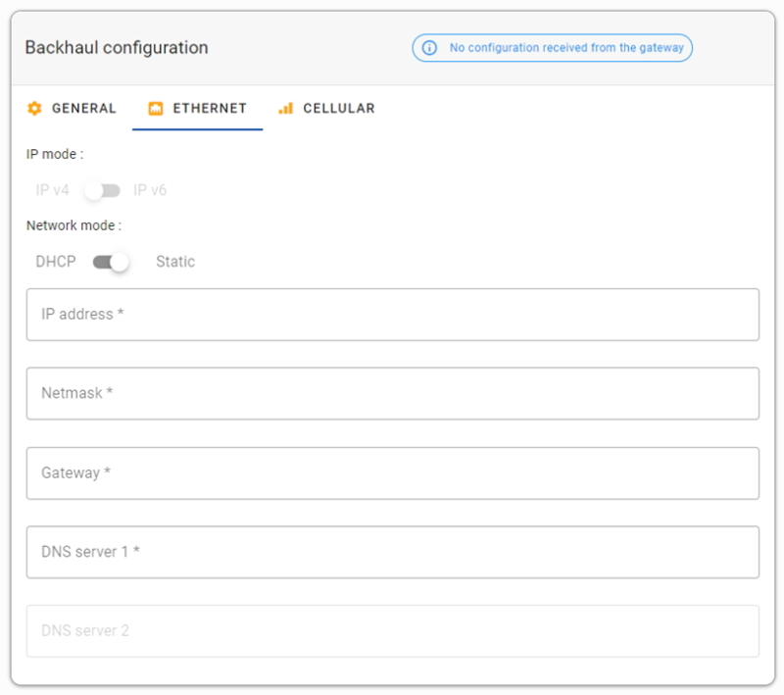
Task: Click the DNS server 1 field
Action: 392,552
